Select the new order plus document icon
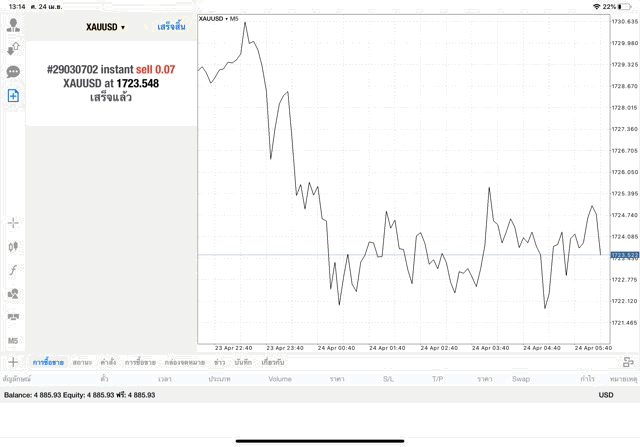This screenshot has height=447, width=640. click(x=13, y=96)
